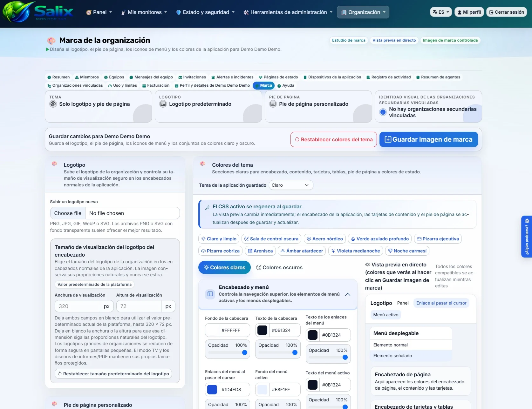This screenshot has width=532, height=409.
Task: Open the Resumen tab
Action: click(x=58, y=77)
